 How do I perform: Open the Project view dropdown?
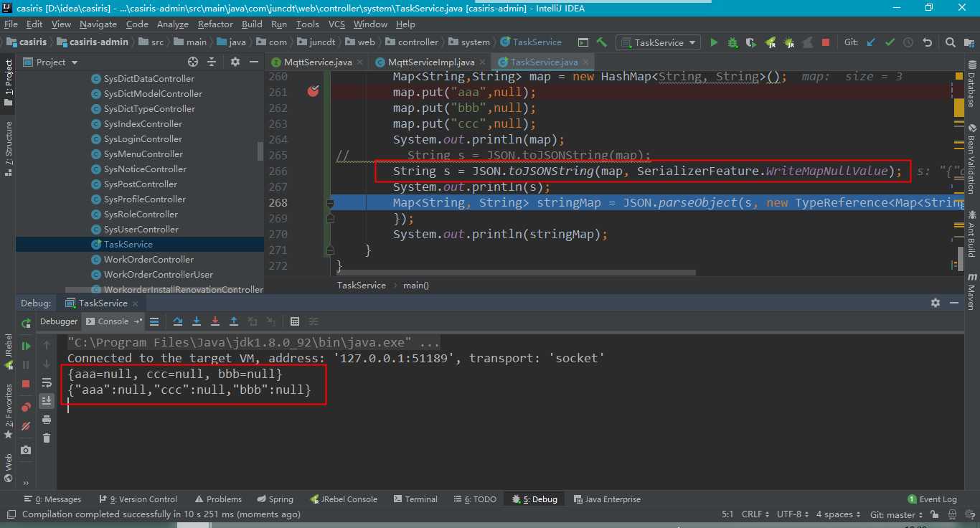pos(51,62)
